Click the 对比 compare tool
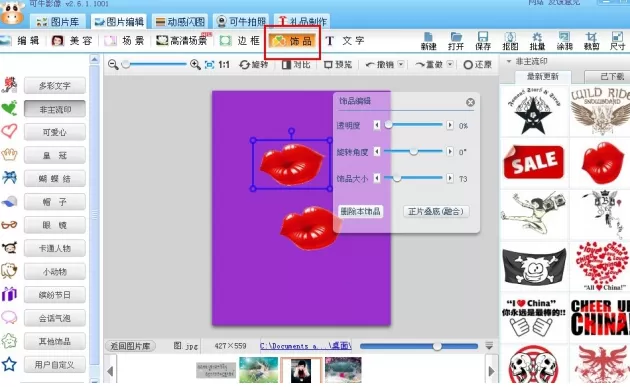Screen dimensions: 630x387 [296, 65]
